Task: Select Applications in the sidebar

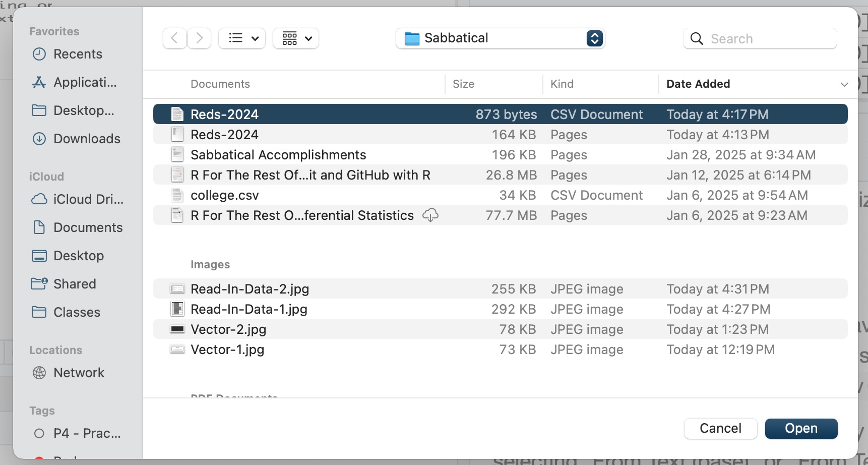Action: pyautogui.click(x=85, y=82)
